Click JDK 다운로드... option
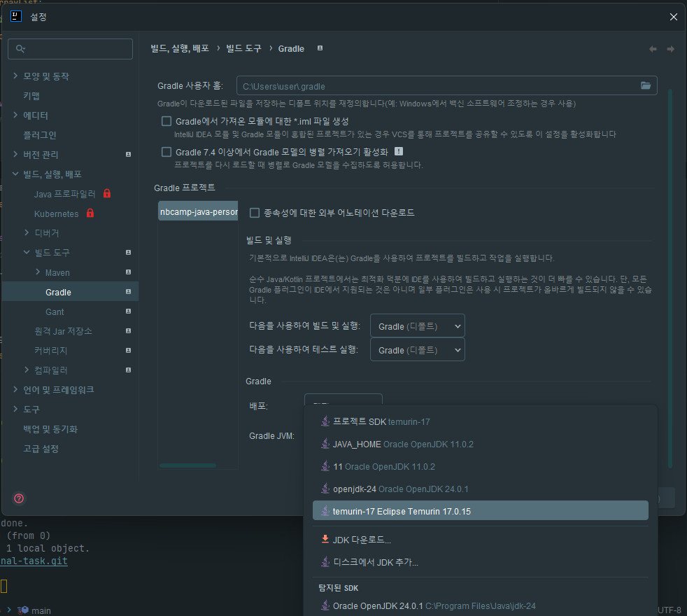 [480, 539]
